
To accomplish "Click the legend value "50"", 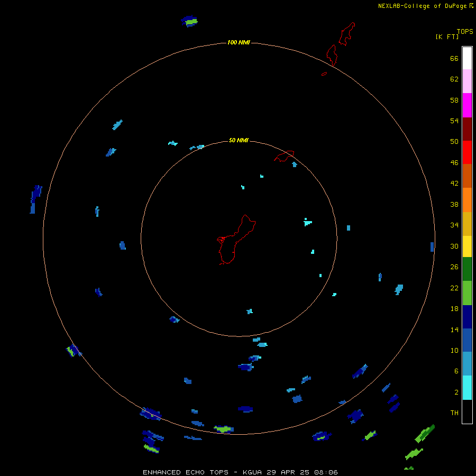I will (454, 141).
